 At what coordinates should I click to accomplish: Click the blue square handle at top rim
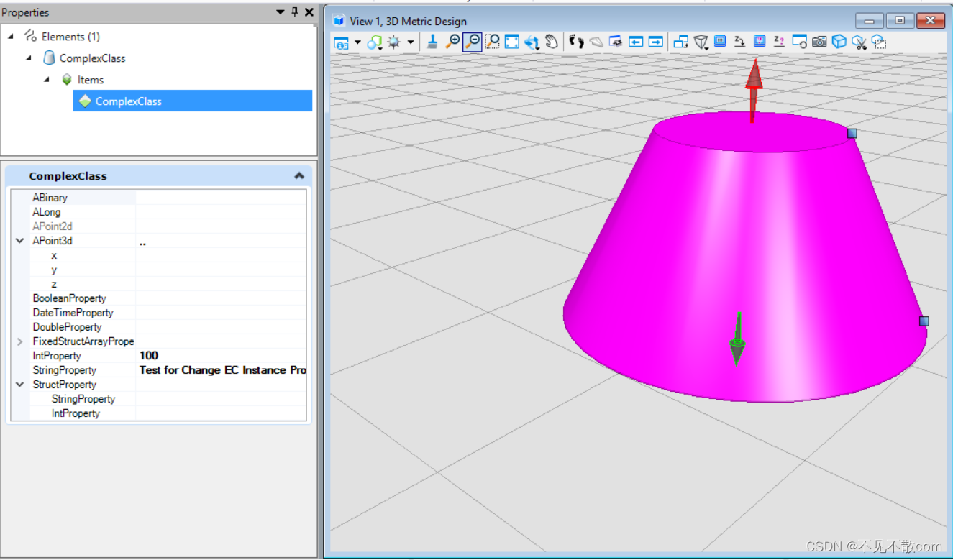[852, 133]
